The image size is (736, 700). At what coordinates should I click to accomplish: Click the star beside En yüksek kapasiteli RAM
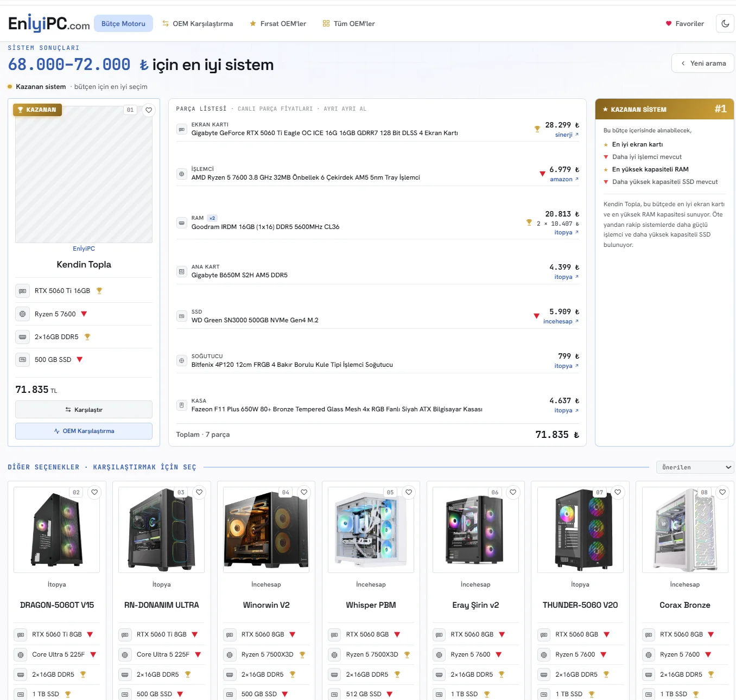(x=606, y=170)
